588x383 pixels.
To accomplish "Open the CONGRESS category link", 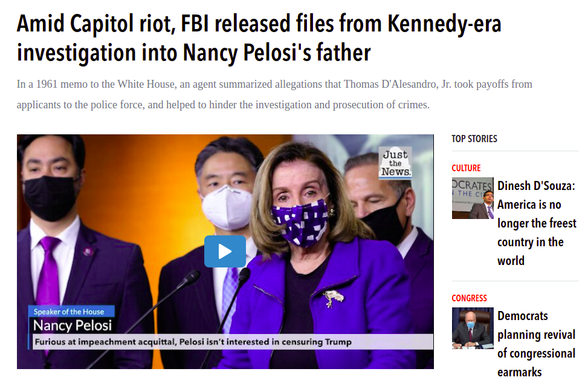I will [469, 298].
